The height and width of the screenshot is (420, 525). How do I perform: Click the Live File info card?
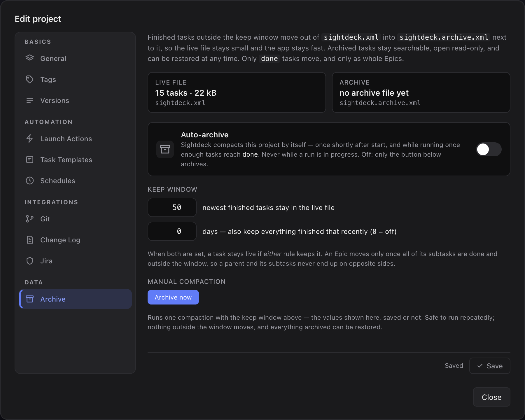click(237, 92)
